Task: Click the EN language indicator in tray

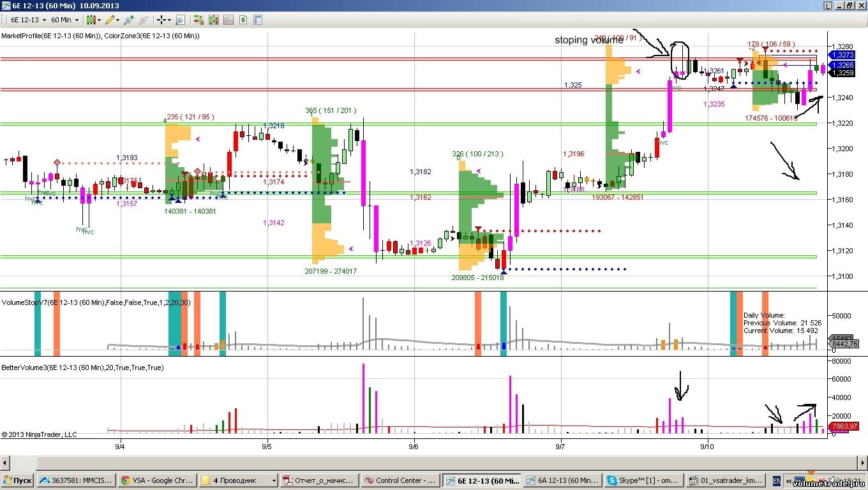Action: click(777, 480)
